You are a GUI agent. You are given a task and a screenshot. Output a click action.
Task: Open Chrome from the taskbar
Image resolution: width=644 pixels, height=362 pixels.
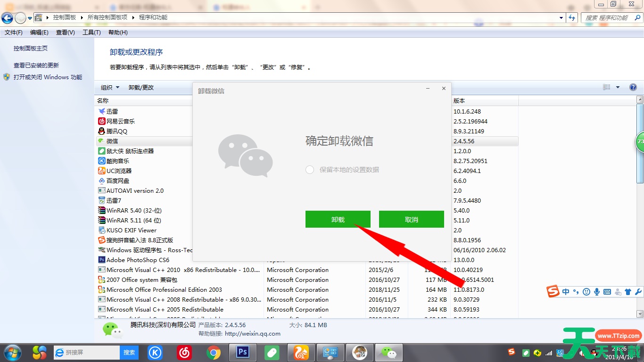click(214, 352)
